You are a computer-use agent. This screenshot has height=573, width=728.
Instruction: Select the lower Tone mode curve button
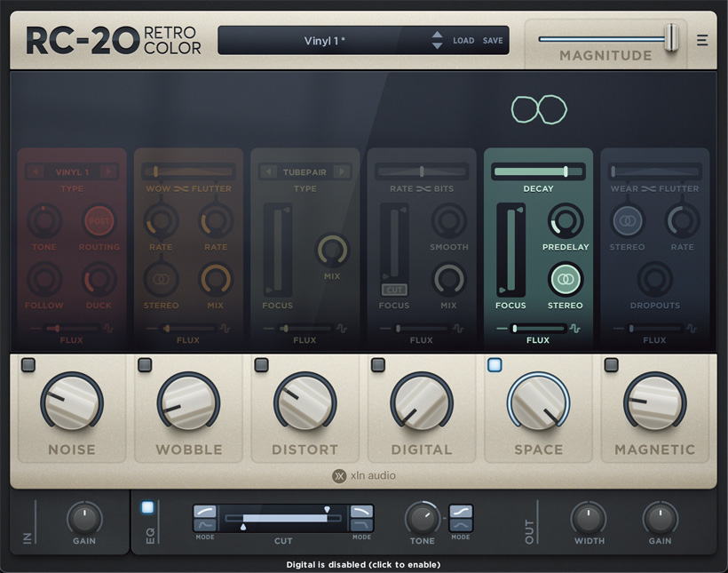point(461,525)
